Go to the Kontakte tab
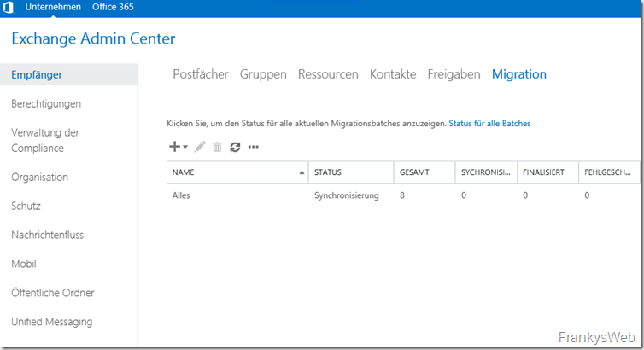The height and width of the screenshot is (350, 644). tap(393, 74)
